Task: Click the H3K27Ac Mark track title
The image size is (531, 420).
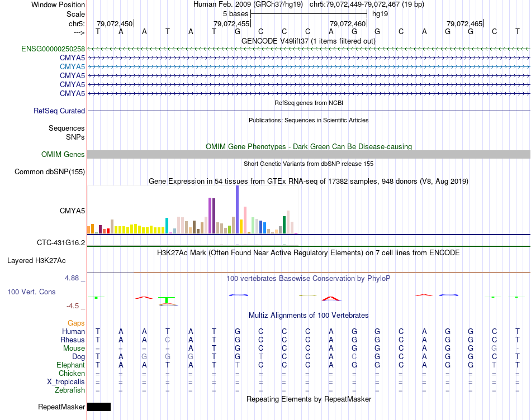Action: coord(309,253)
